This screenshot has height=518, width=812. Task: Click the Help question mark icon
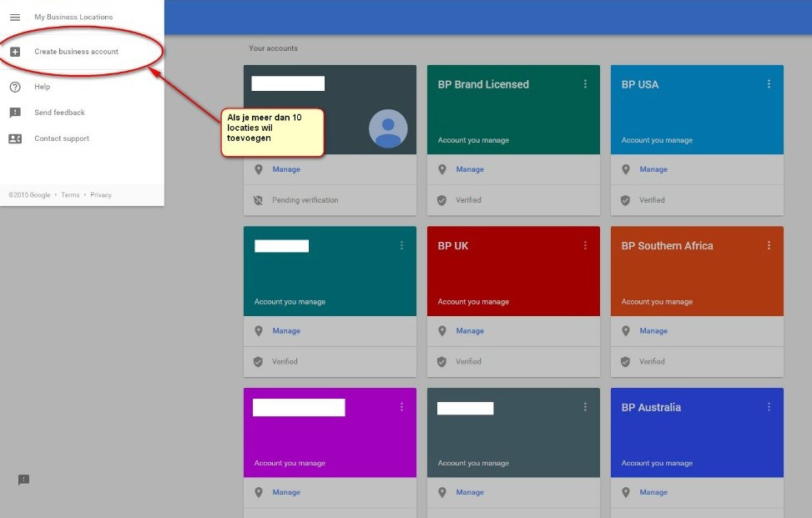15,87
